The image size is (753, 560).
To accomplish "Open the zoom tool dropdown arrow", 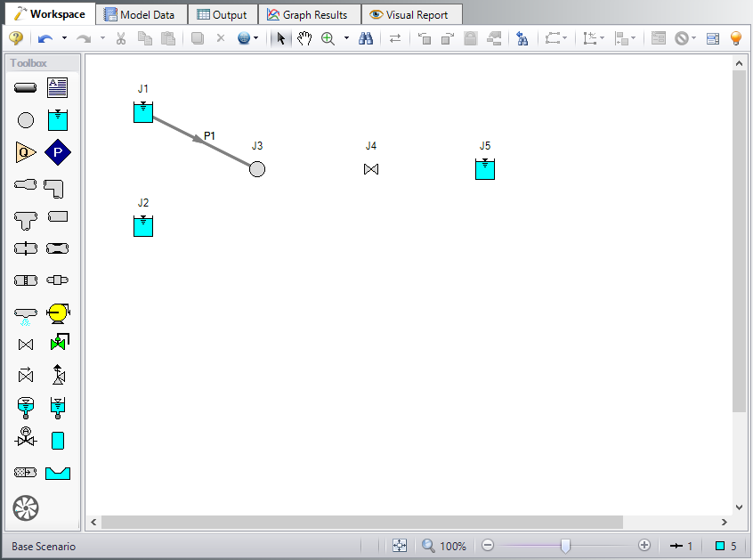I will (346, 38).
